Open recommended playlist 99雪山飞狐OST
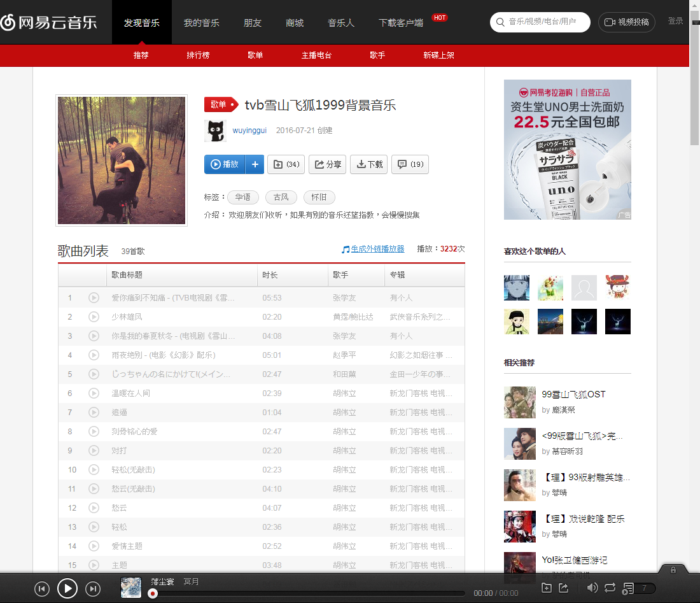Viewport: 700px width, 603px height. pyautogui.click(x=573, y=394)
